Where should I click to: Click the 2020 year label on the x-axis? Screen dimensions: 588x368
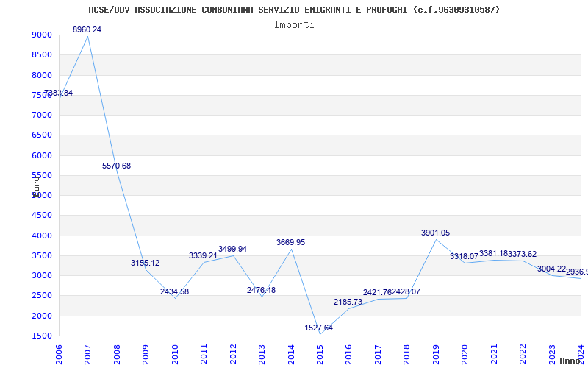[x=465, y=352]
